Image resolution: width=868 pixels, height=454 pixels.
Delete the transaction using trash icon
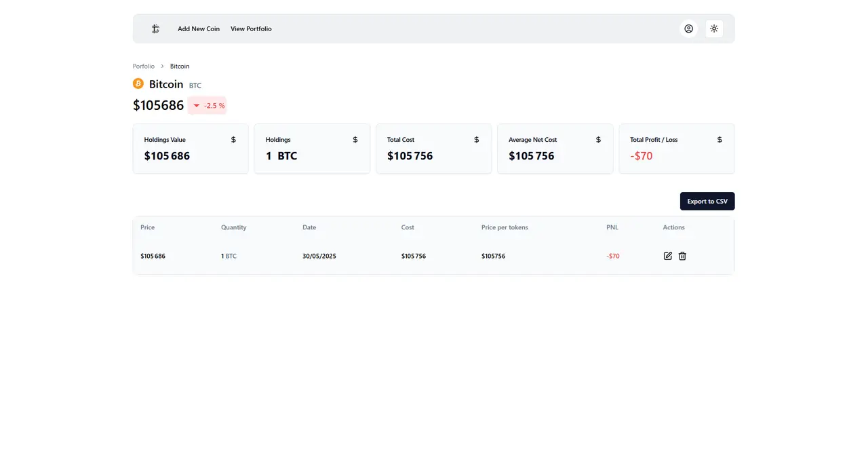[682, 256]
